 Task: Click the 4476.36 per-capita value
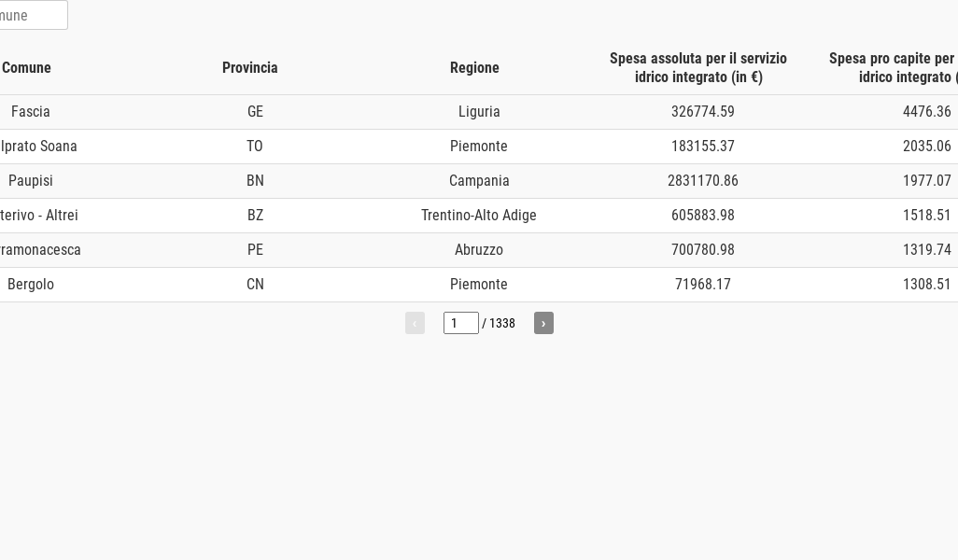click(927, 112)
